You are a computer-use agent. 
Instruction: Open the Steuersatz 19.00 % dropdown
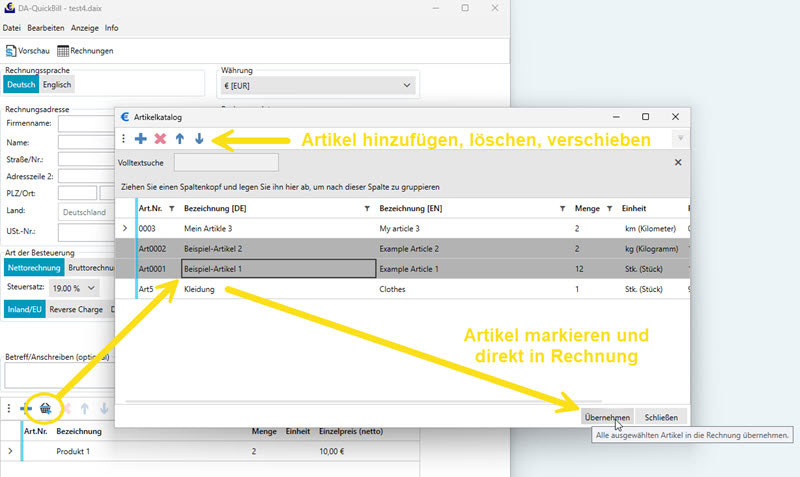coord(74,288)
